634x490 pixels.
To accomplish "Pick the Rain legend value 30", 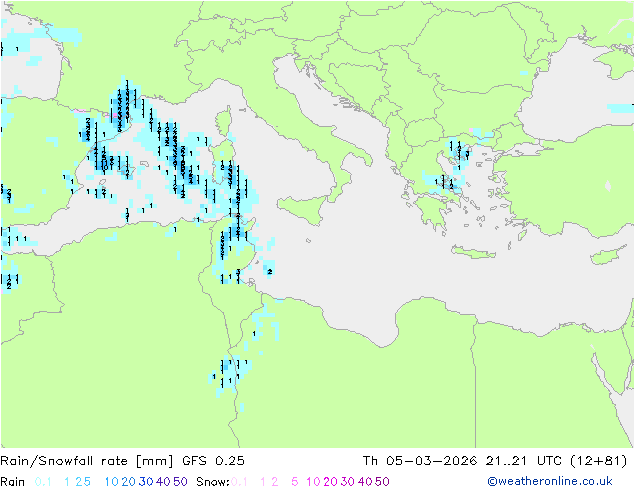I will (x=146, y=482).
